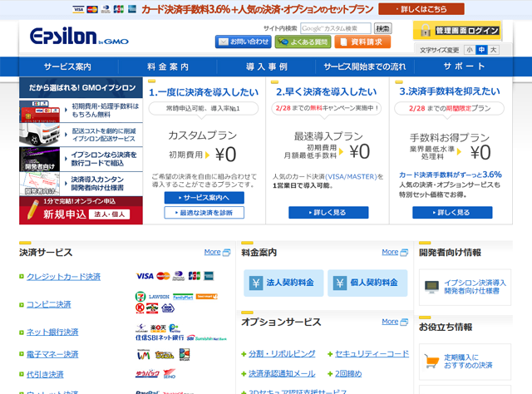Set text size to 中
This screenshot has height=394, width=532.
(x=481, y=50)
